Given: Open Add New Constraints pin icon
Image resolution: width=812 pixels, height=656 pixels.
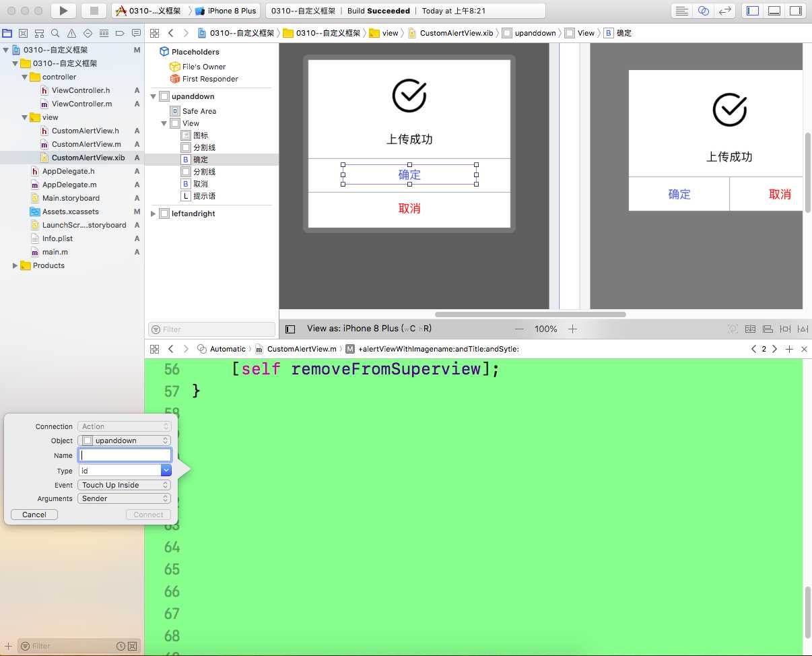Looking at the screenshot, I should click(785, 329).
